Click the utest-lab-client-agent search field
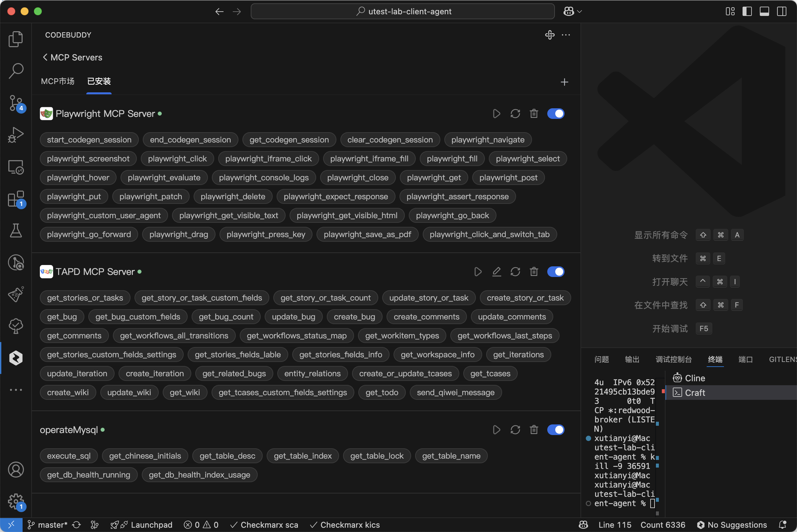 pyautogui.click(x=402, y=12)
